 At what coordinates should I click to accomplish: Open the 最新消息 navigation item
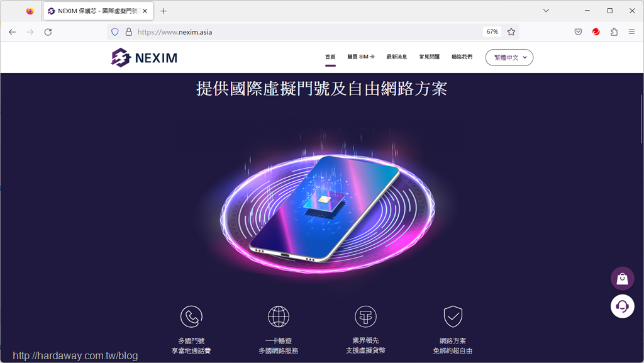tap(397, 57)
